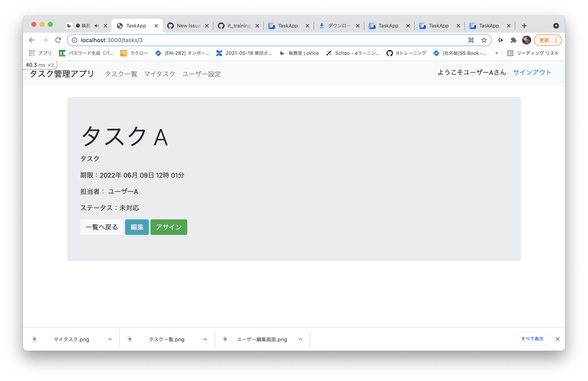This screenshot has width=588, height=381.
Task: Click the 一覧へ戻る button
Action: [102, 227]
